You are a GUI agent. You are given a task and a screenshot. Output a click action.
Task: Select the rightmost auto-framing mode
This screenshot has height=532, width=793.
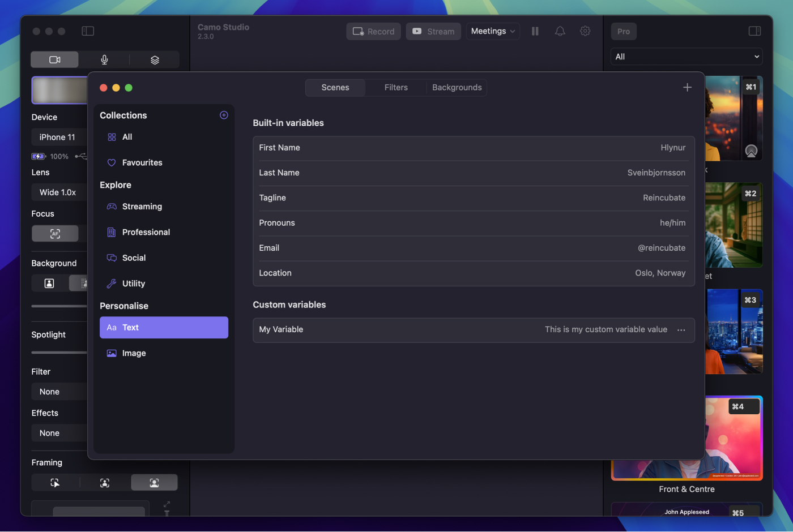154,483
